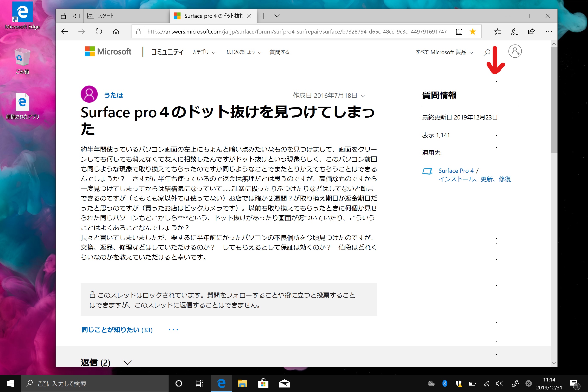The width and height of the screenshot is (588, 392).
Task: Open Windows Ink Workspace
Action: pos(515,383)
